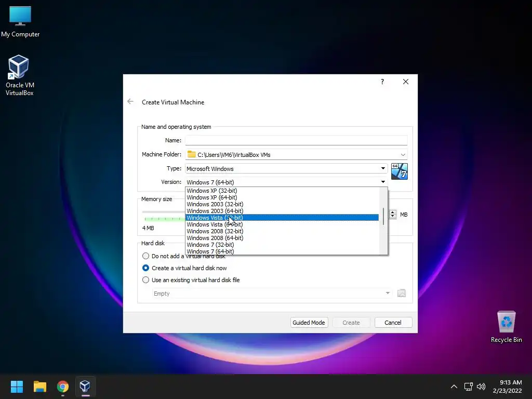Select the Recycle Bin desktop icon
Screen dimensions: 532x399
(506, 327)
